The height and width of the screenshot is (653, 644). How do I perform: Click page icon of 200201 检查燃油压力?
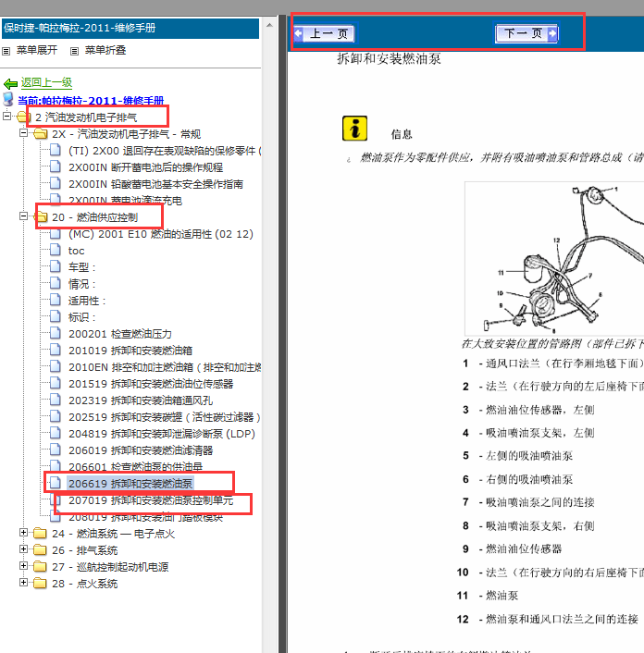pos(55,333)
